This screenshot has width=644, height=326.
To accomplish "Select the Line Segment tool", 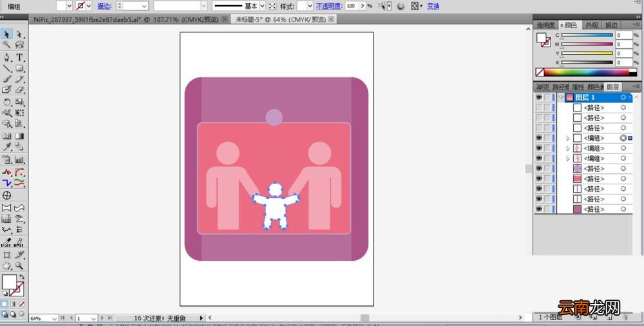I will [6, 68].
